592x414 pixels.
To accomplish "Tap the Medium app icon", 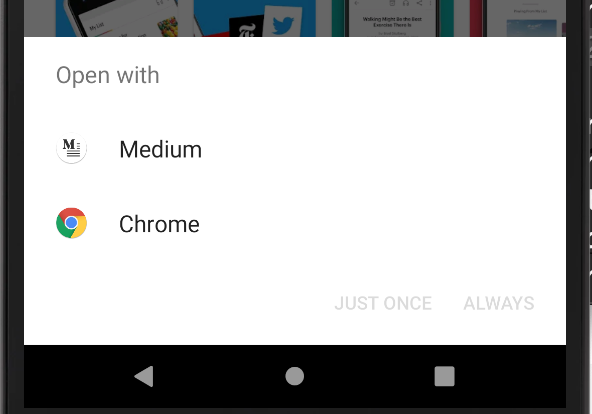I will tap(71, 148).
